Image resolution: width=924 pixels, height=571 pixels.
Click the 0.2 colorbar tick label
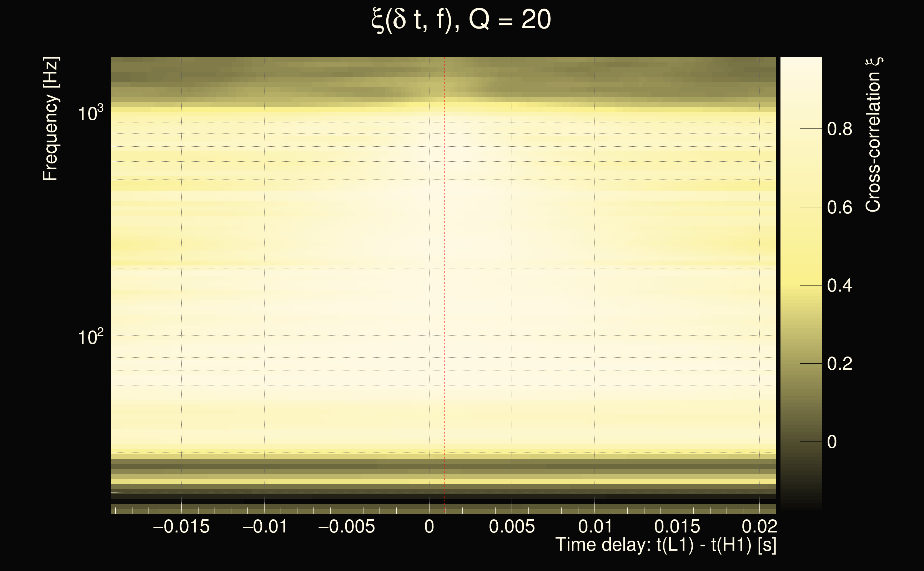[839, 364]
